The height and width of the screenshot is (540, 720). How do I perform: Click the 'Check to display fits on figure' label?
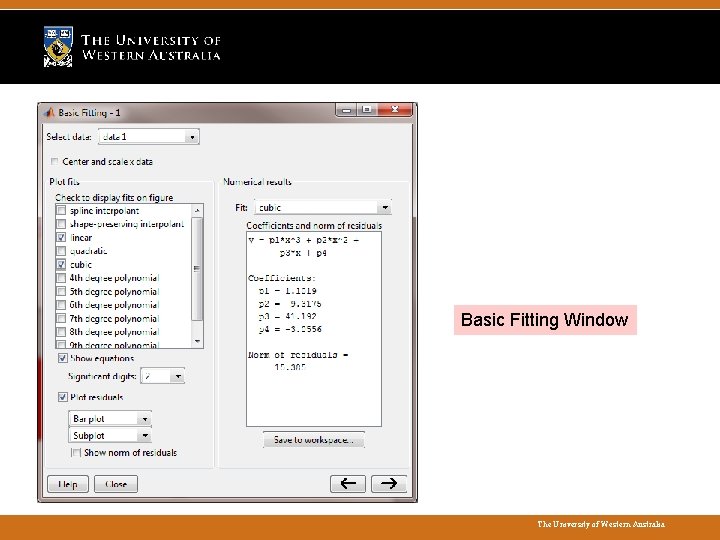click(x=114, y=197)
